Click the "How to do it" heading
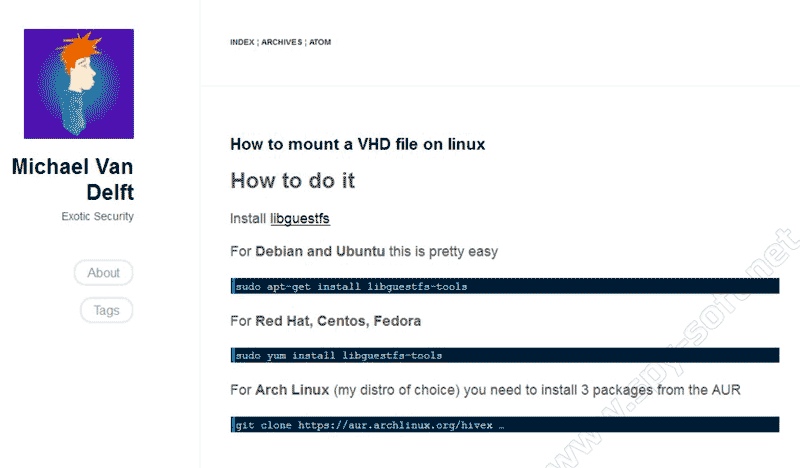The width and height of the screenshot is (800, 468). (x=292, y=181)
